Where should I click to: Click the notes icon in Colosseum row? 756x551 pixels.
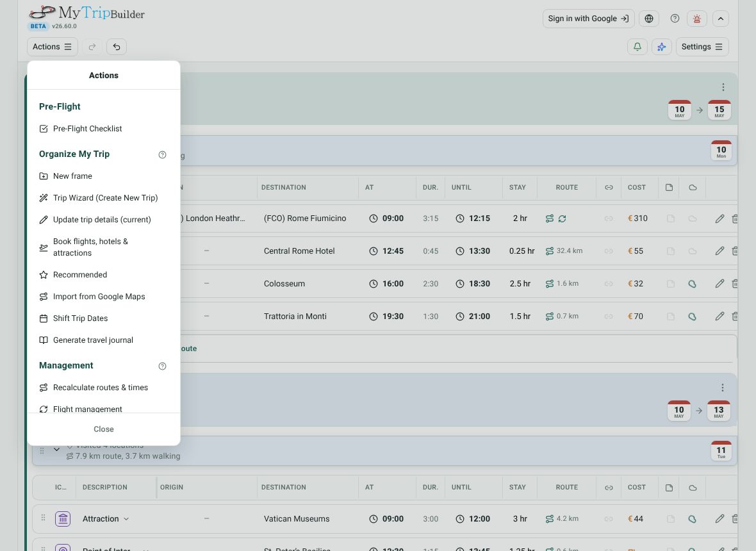tap(671, 284)
